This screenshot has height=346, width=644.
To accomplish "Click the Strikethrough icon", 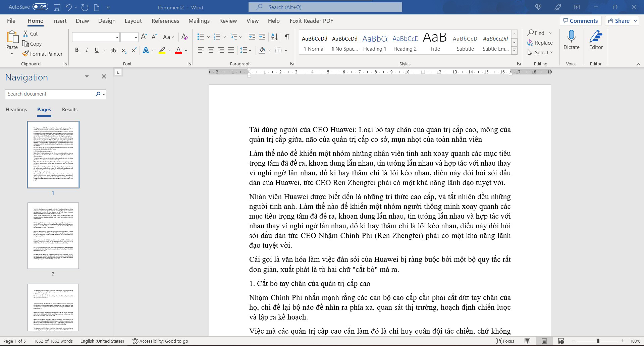I will 113,50.
